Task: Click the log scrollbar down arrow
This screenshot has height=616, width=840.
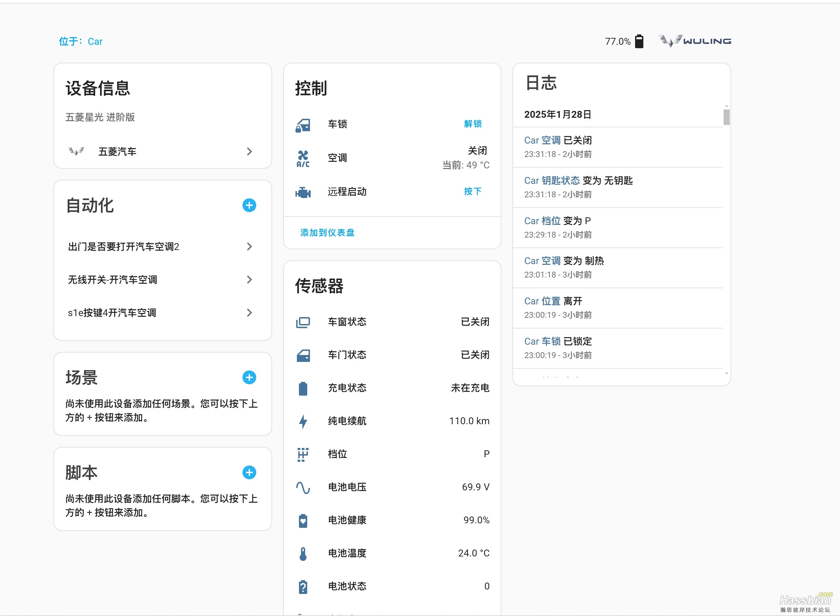Action: [726, 373]
